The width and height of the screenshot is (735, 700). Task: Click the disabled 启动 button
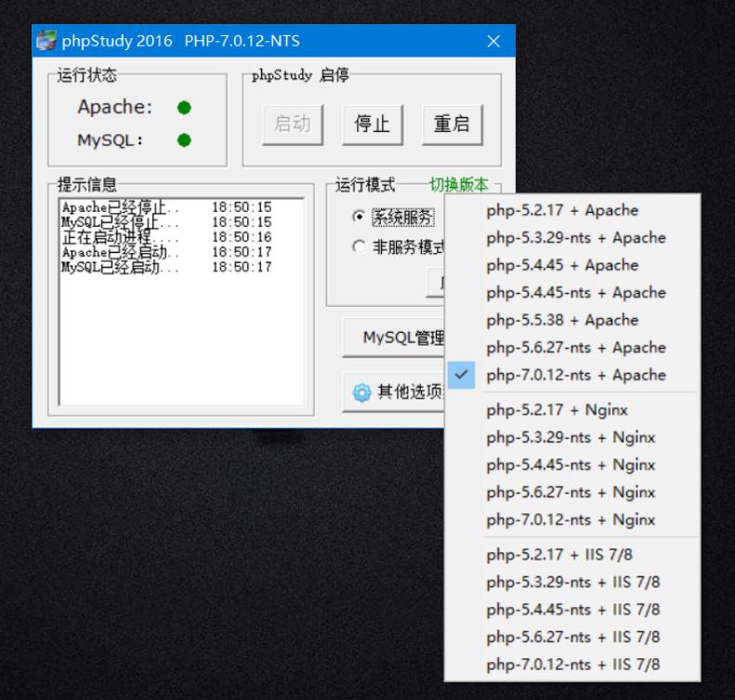[x=293, y=125]
